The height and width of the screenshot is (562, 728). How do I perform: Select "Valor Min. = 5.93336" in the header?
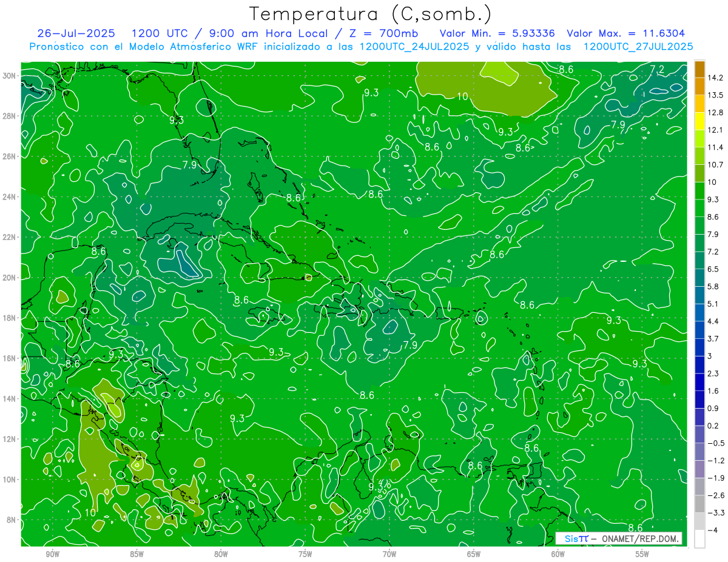497,33
